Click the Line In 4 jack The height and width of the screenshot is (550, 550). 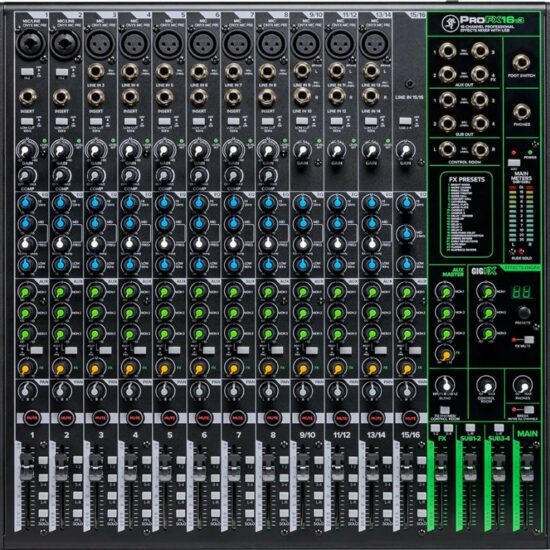(x=130, y=72)
